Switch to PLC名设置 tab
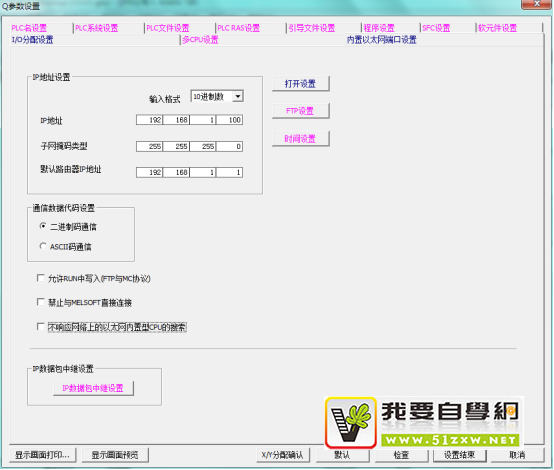 [x=29, y=28]
